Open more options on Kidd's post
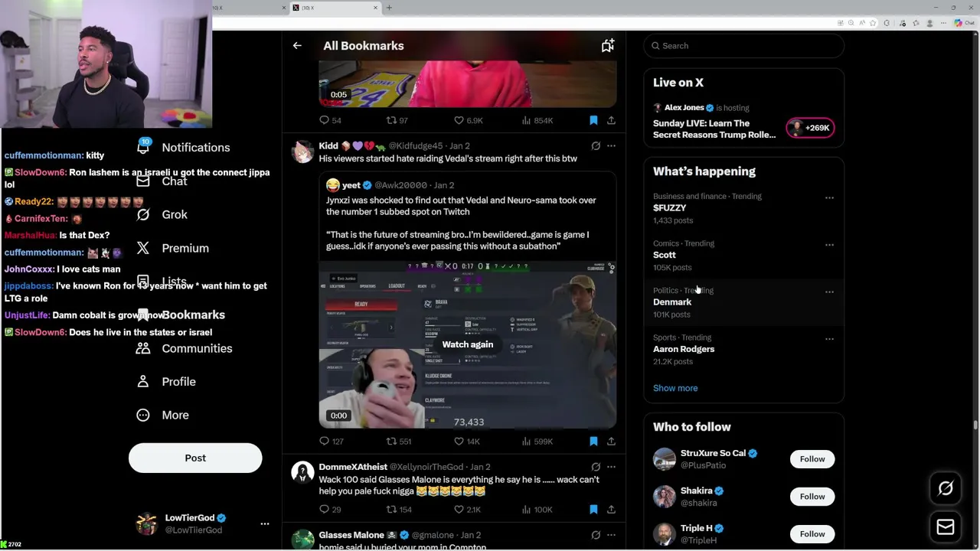Viewport: 980px width, 551px height. 611,145
